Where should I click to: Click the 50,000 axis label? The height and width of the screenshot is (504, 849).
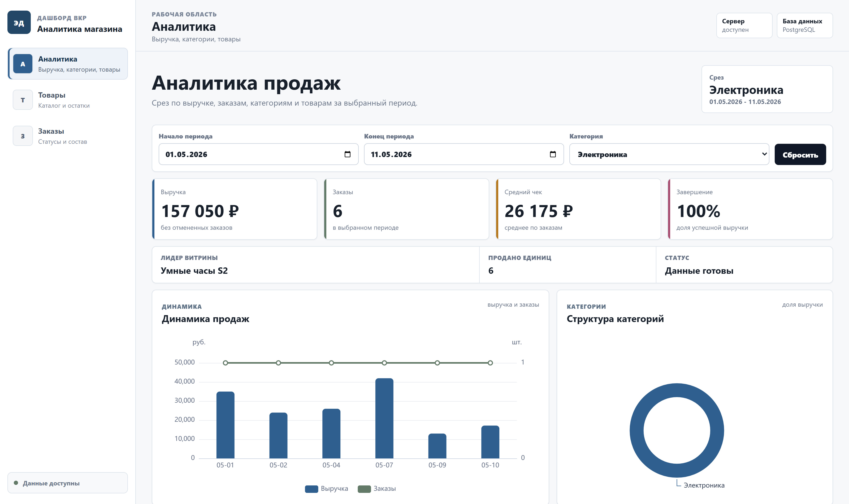184,362
